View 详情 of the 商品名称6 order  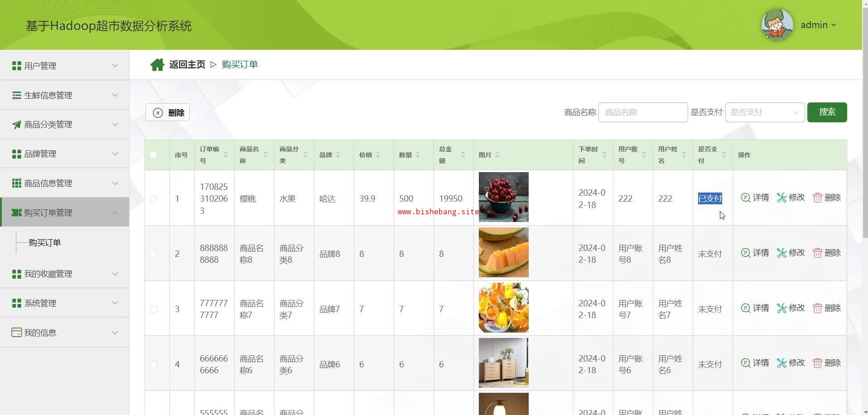(755, 363)
